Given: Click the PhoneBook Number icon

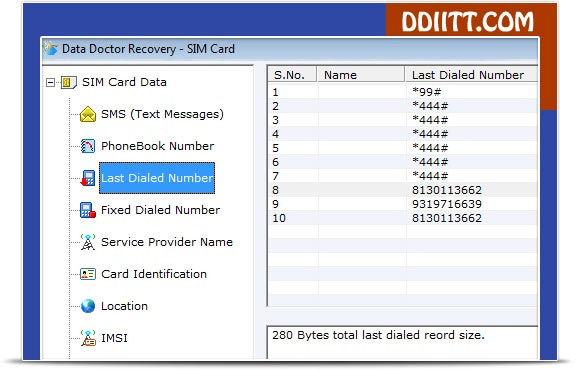Looking at the screenshot, I should 88,146.
